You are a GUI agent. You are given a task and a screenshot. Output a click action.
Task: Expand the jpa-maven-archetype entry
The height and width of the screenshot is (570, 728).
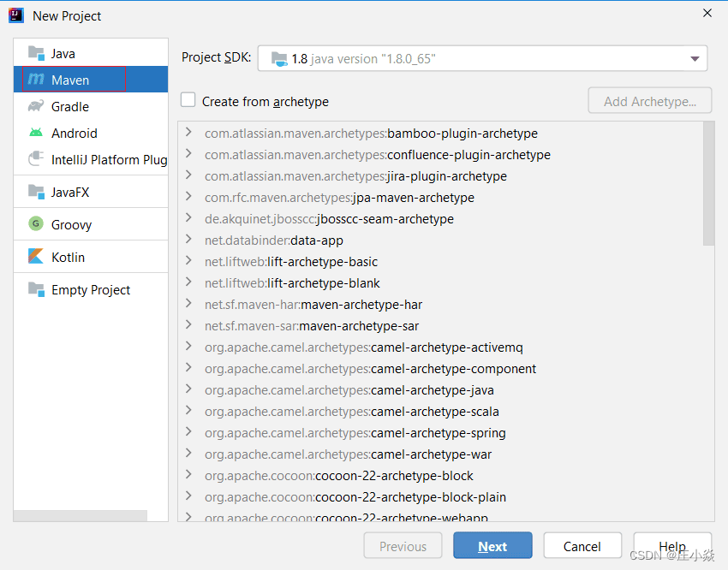click(190, 198)
